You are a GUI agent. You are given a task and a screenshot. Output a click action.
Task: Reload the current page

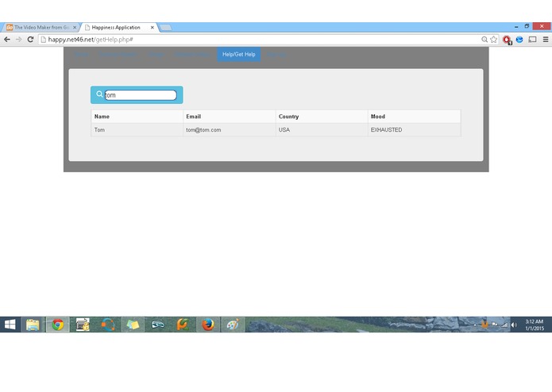click(x=30, y=40)
